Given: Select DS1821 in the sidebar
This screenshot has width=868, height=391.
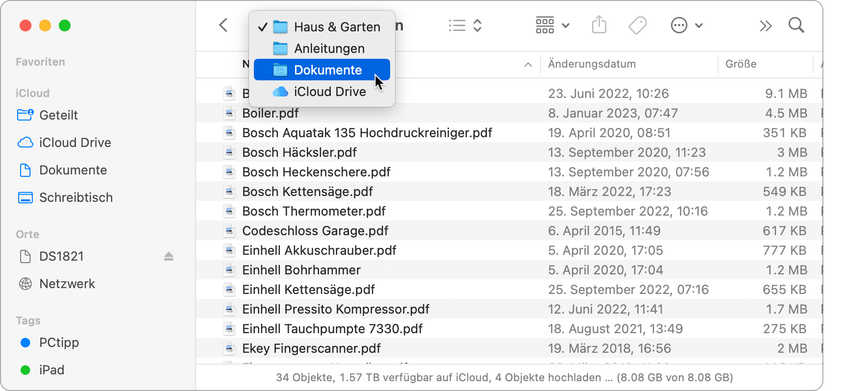Looking at the screenshot, I should 51,256.
